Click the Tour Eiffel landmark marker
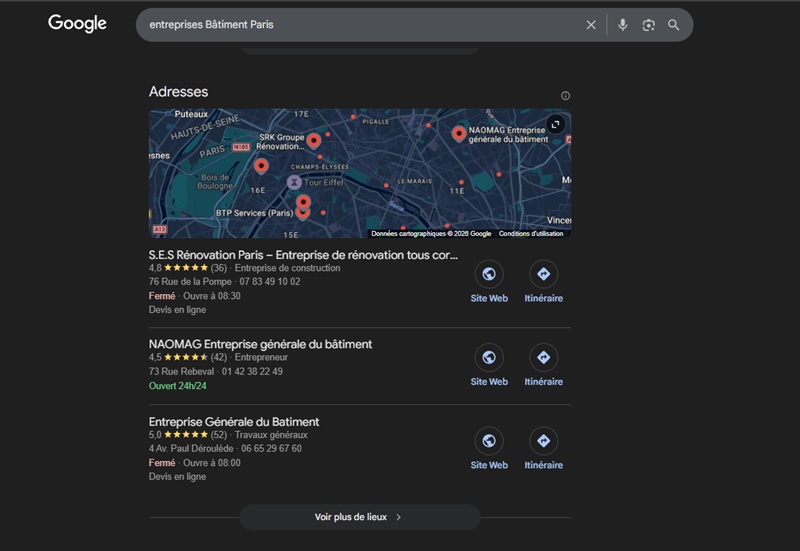Image resolution: width=800 pixels, height=551 pixels. pyautogui.click(x=294, y=182)
